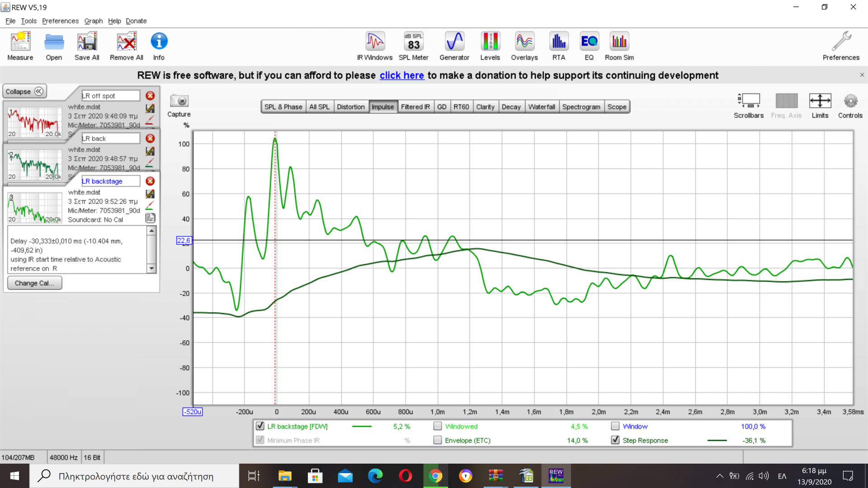Enable the Window trace checkbox
This screenshot has width=868, height=488.
point(615,426)
